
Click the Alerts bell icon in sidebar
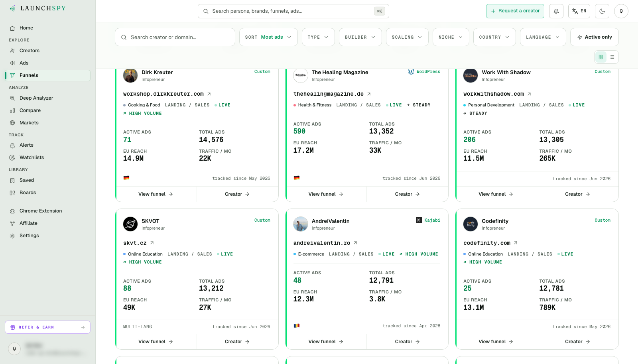coord(12,145)
